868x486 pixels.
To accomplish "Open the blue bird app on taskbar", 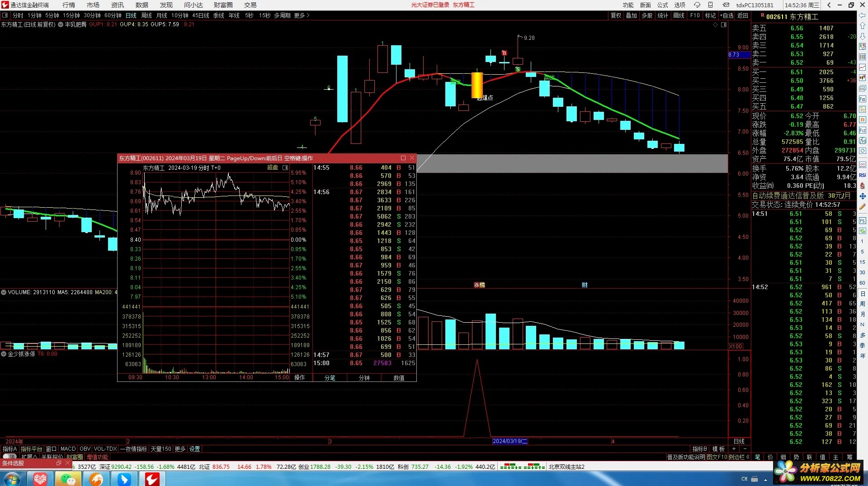I will point(124,478).
